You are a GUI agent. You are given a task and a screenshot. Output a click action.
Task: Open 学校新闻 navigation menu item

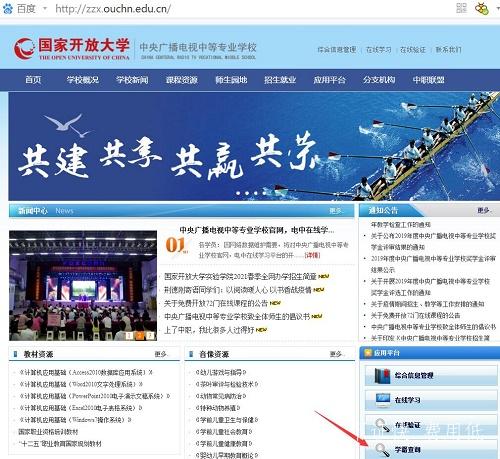coord(132,80)
